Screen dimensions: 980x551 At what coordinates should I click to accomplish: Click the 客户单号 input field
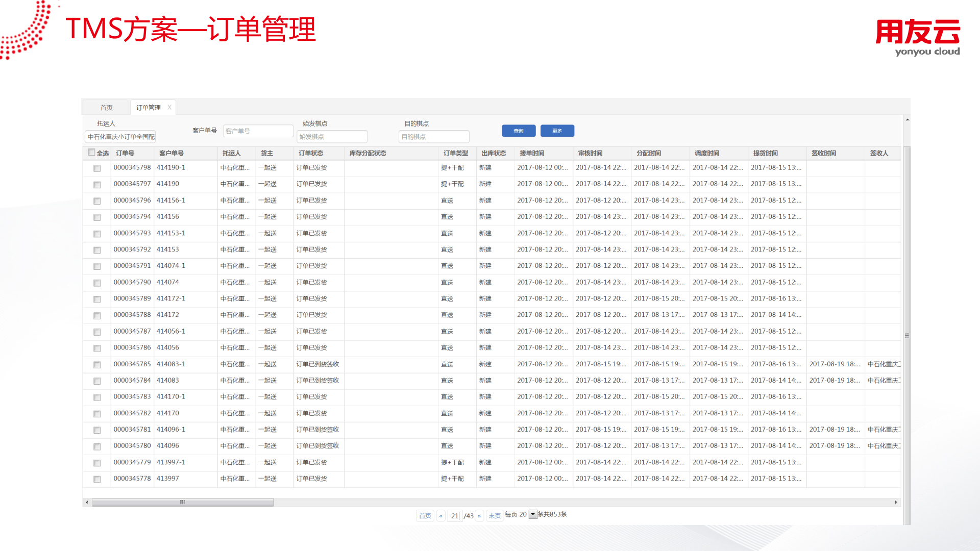[x=258, y=131]
